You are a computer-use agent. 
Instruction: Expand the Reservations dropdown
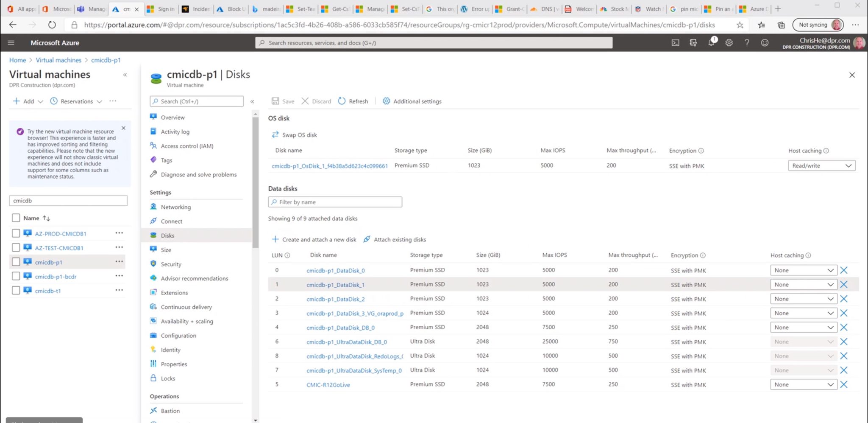pyautogui.click(x=100, y=101)
